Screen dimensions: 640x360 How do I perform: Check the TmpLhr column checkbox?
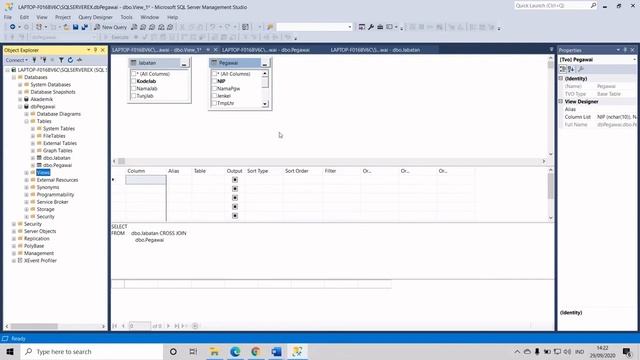(x=214, y=103)
